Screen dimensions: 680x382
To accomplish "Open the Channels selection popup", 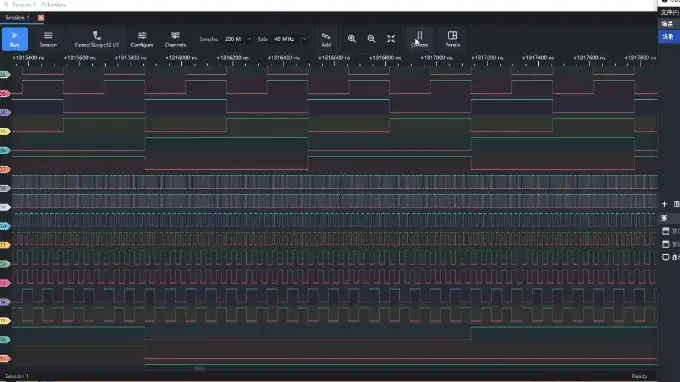I will point(175,39).
